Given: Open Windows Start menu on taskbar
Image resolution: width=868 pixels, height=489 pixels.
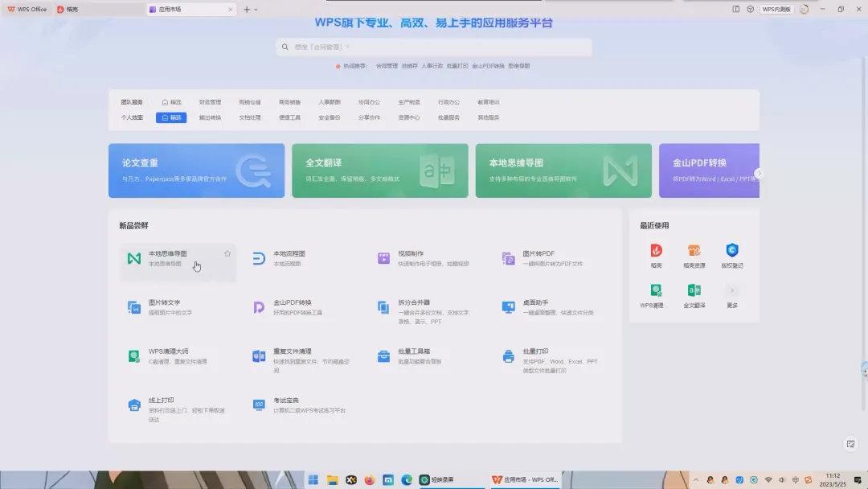Looking at the screenshot, I should 313,479.
